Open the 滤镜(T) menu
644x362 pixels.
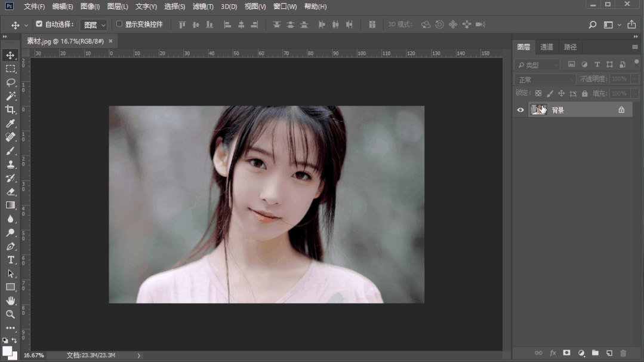pos(203,7)
